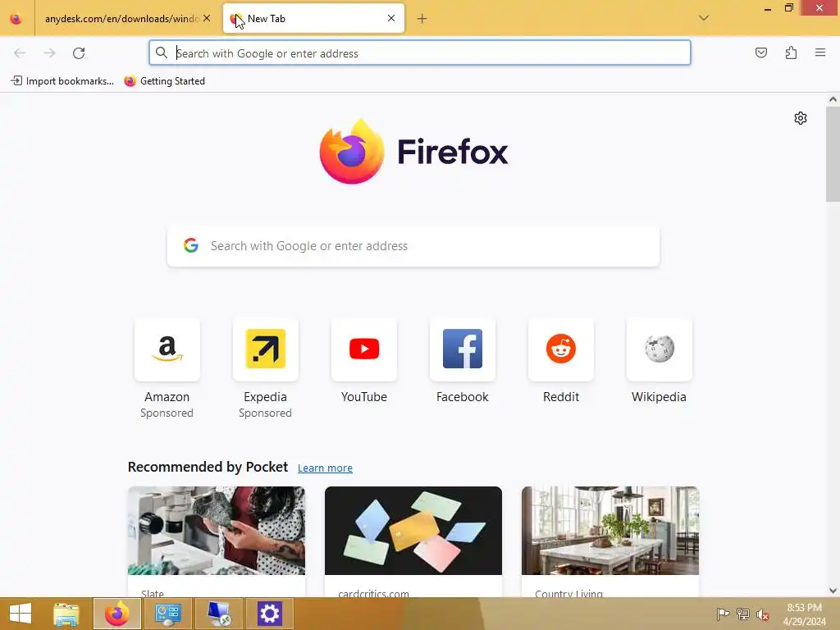
Task: Click the vertical scrollbar thumb
Action: [833, 153]
